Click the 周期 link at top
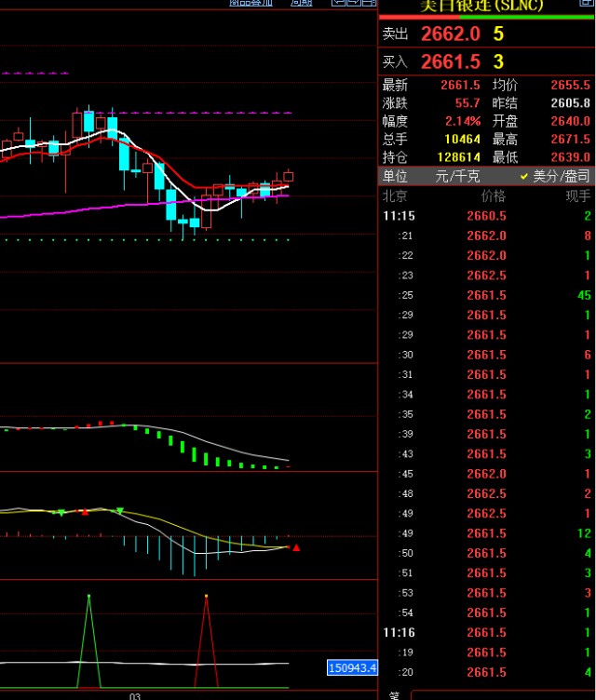 (301, 3)
